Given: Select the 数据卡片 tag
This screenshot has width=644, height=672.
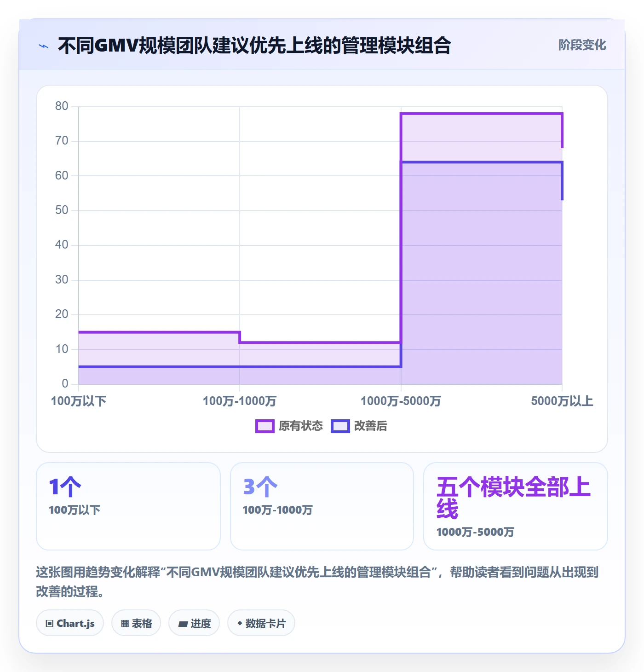Looking at the screenshot, I should 261,623.
